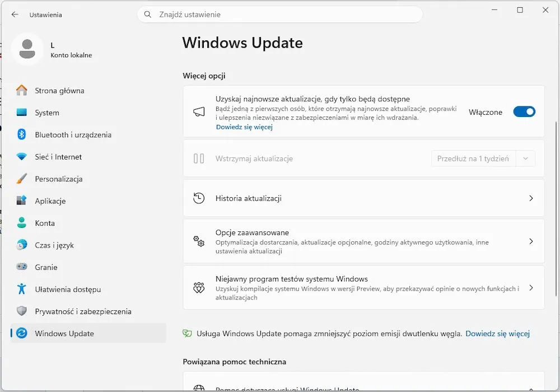Click the Bluetooth i urządzenia icon
This screenshot has height=392, width=560.
pos(21,134)
